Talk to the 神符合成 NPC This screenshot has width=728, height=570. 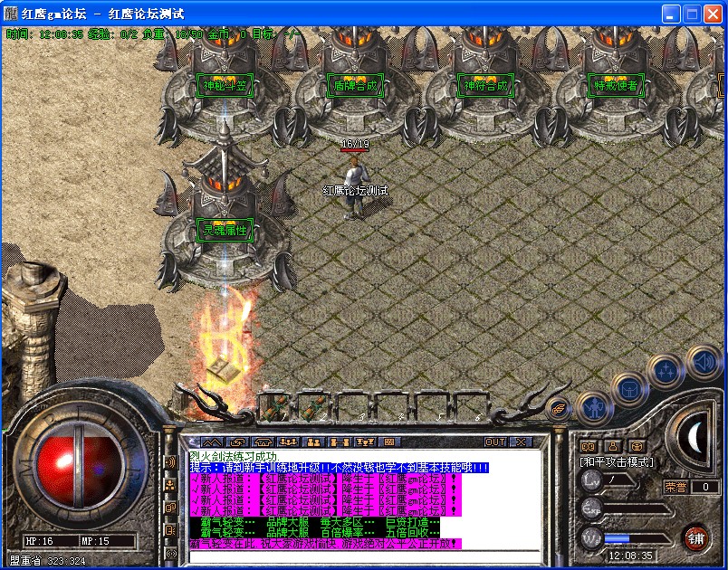click(485, 85)
